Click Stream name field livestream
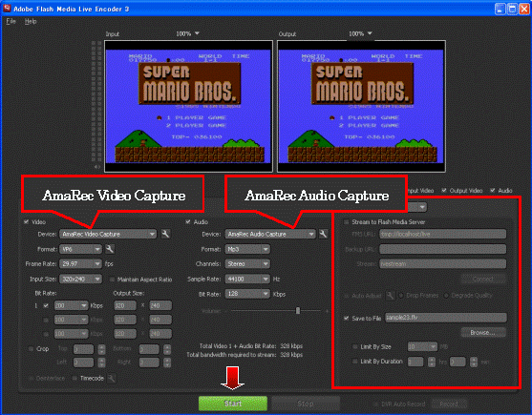The image size is (532, 415). click(443, 263)
